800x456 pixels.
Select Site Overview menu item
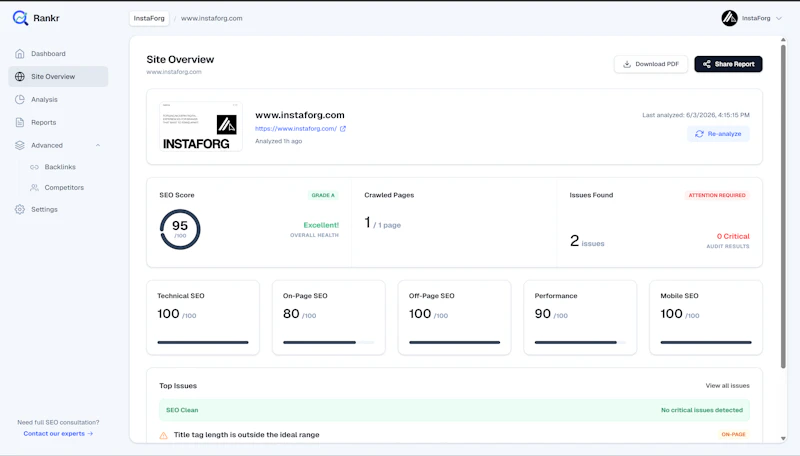pos(58,77)
